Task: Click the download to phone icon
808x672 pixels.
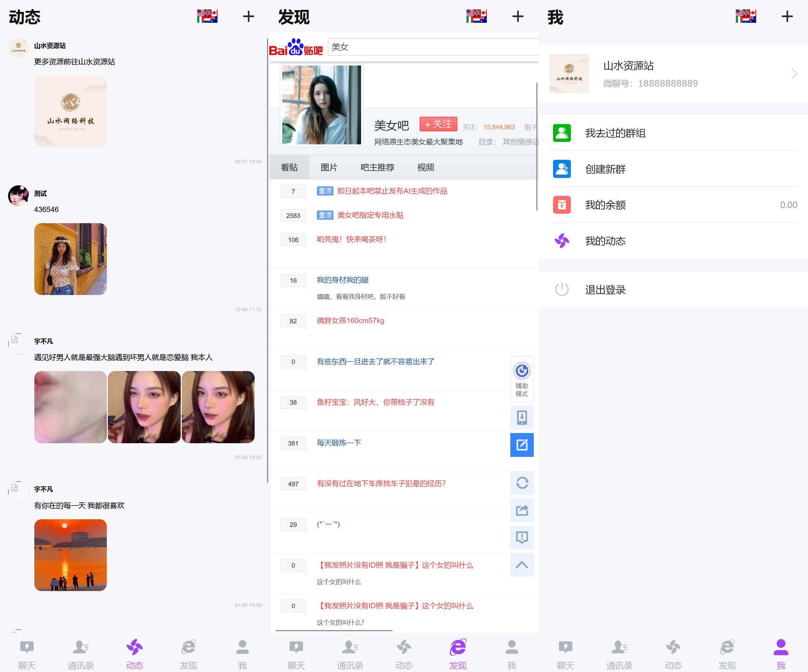Action: (522, 418)
